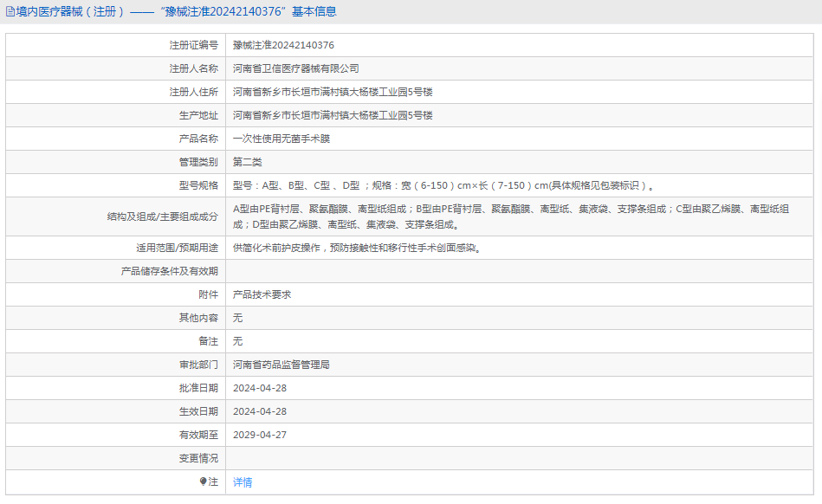Click the document icon before 境内医疗器械

coord(10,11)
